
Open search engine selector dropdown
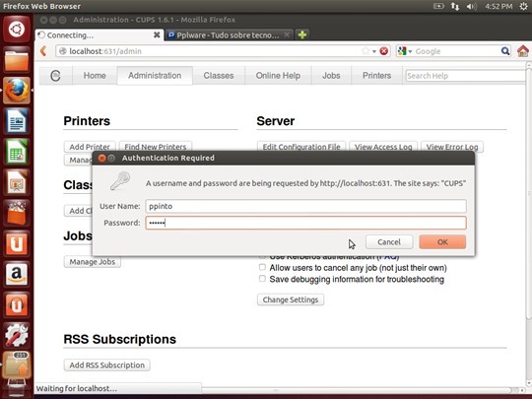[x=405, y=51]
